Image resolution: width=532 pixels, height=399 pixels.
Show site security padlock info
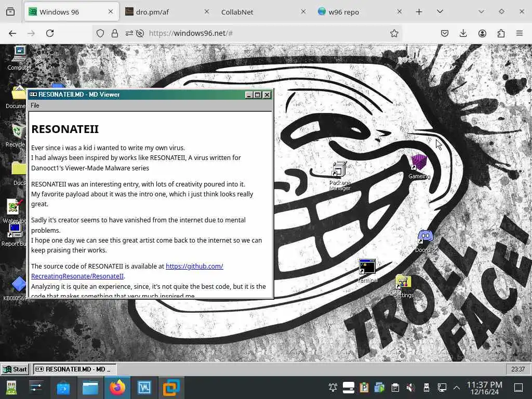point(115,33)
